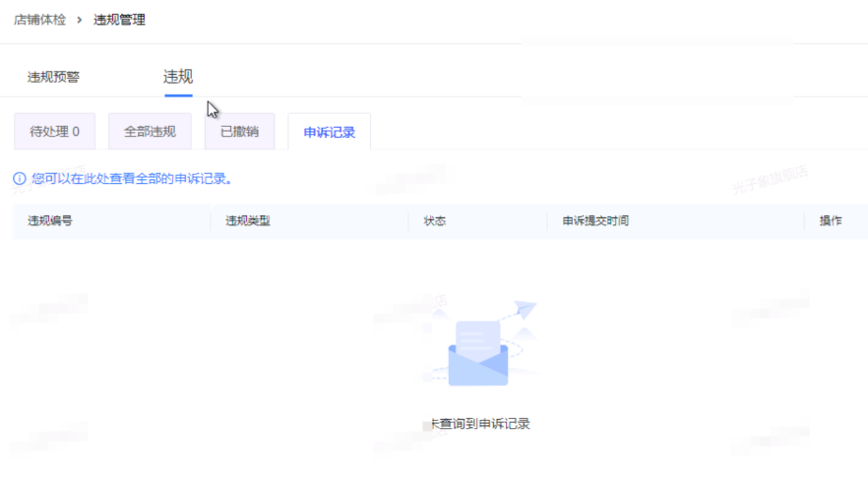Image resolution: width=868 pixels, height=485 pixels.
Task: Click the blue appeal-records hint text
Action: (132, 179)
